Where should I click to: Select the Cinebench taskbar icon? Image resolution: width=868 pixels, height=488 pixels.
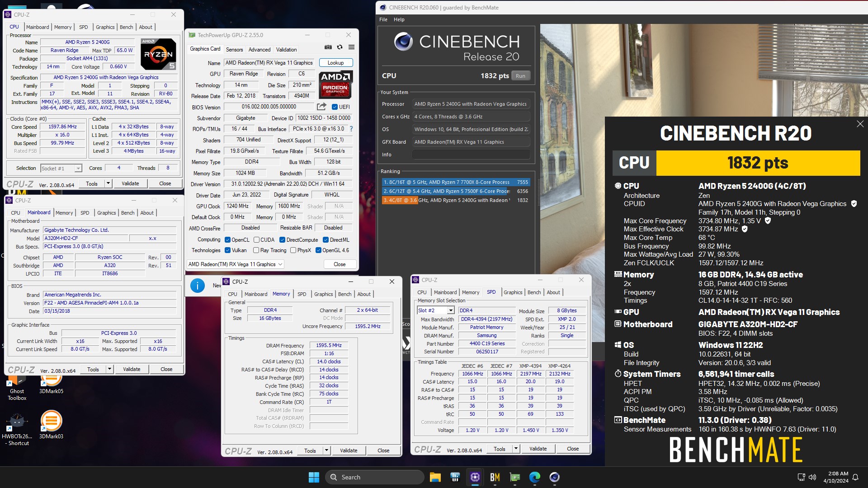554,477
